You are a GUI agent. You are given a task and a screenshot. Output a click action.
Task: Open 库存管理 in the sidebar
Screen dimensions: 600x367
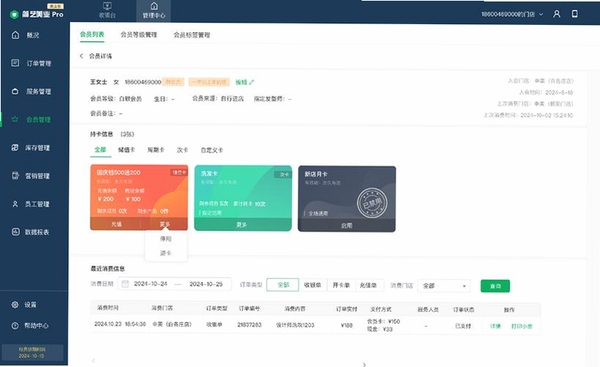click(31, 148)
